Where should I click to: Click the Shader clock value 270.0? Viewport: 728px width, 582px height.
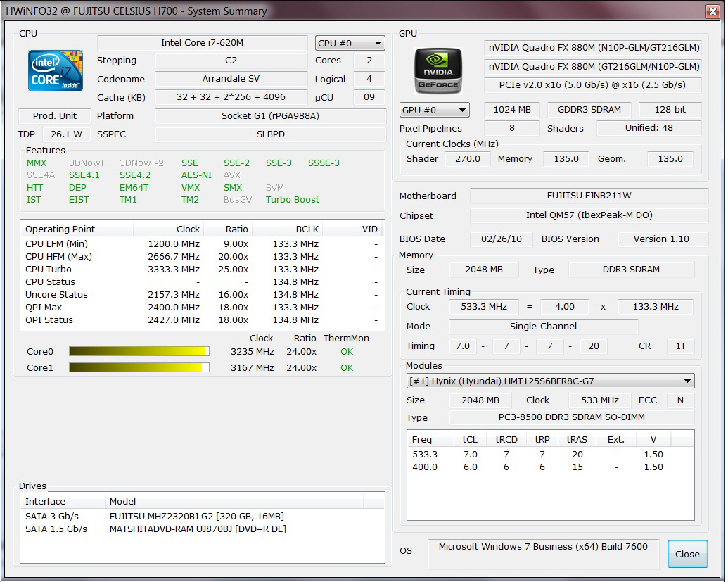(x=468, y=159)
